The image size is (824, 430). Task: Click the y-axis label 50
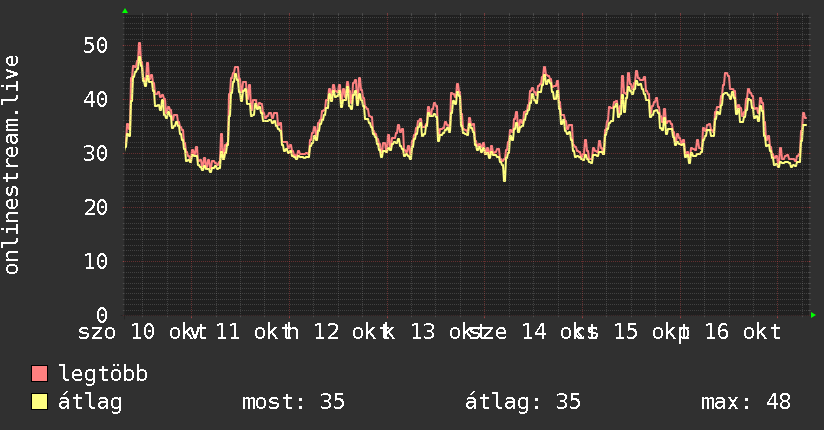pyautogui.click(x=96, y=45)
